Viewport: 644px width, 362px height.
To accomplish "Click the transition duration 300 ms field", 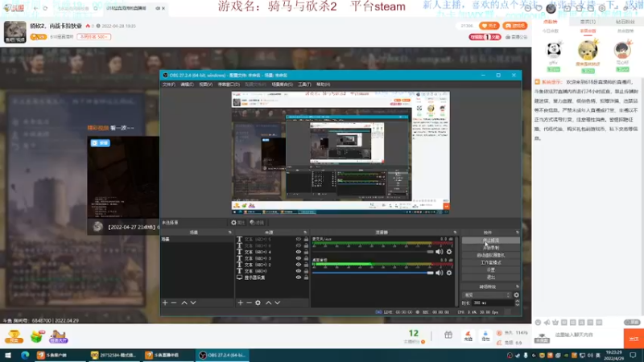I will click(x=492, y=303).
